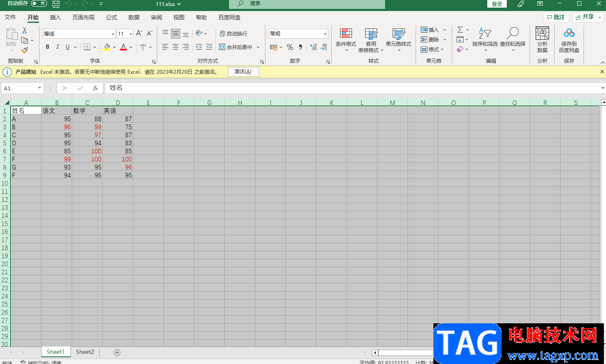Click the Copy icon in the clipboard group
Image resolution: width=606 pixels, height=364 pixels.
(x=25, y=40)
